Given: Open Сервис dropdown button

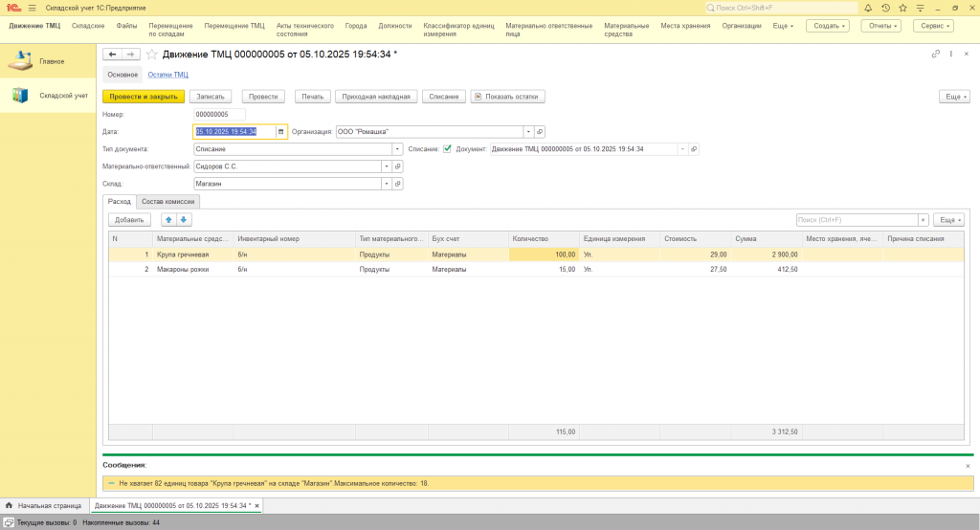Looking at the screenshot, I should coord(934,26).
